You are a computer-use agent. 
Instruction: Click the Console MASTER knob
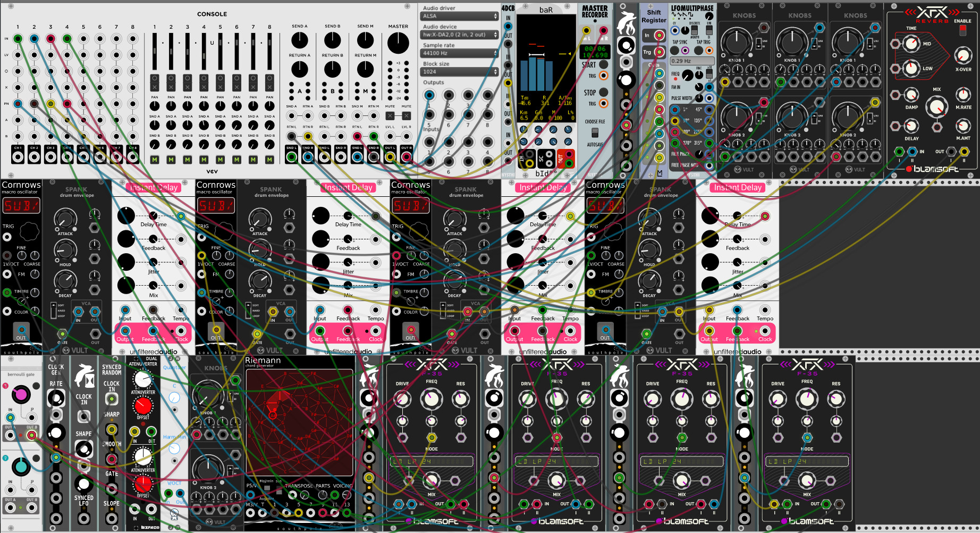point(398,43)
